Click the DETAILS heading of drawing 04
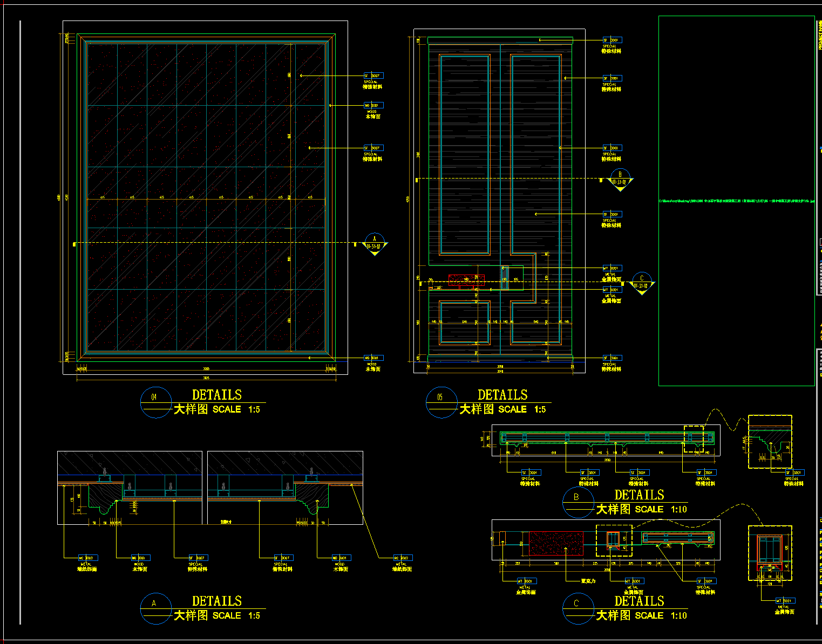This screenshot has height=644, width=822. click(217, 395)
